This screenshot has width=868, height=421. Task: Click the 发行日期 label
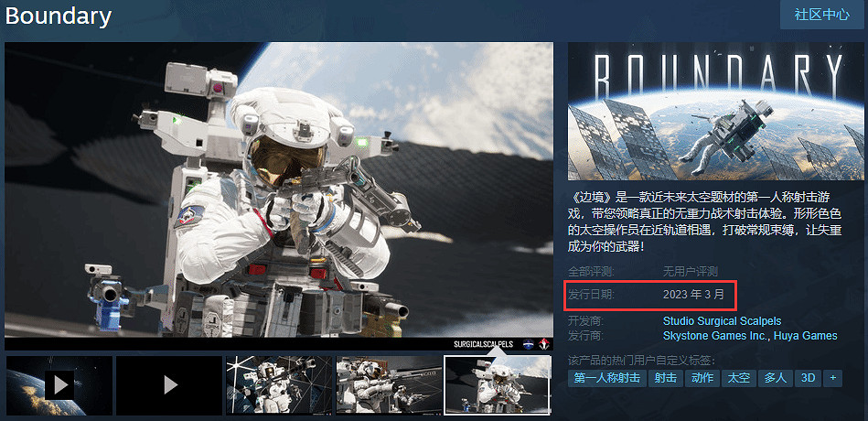tap(591, 295)
